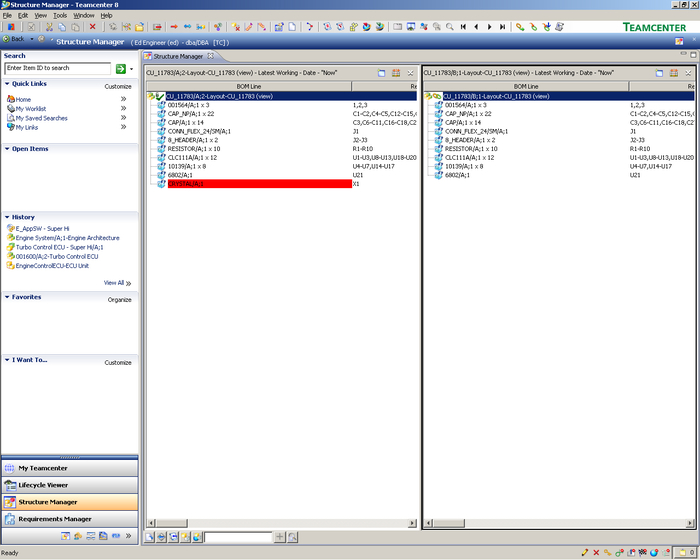Image resolution: width=700 pixels, height=560 pixels.
Task: Switch to My Teamcenter application
Action: [x=70, y=468]
